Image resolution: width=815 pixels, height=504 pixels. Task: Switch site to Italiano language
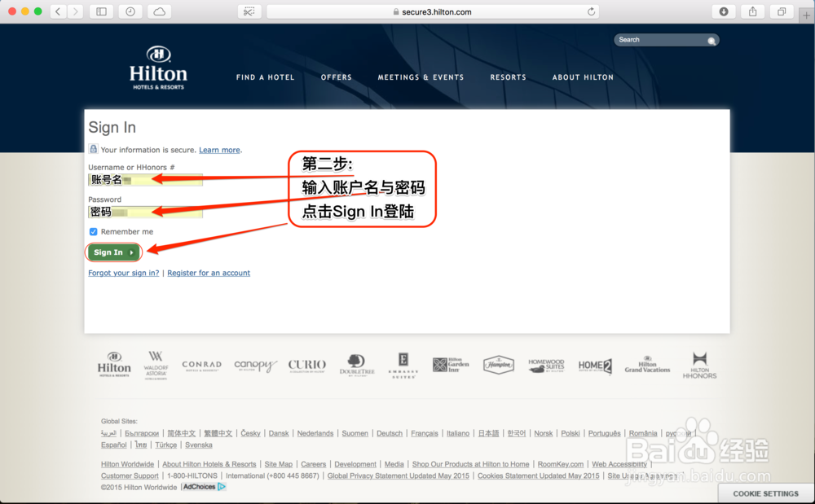(458, 433)
